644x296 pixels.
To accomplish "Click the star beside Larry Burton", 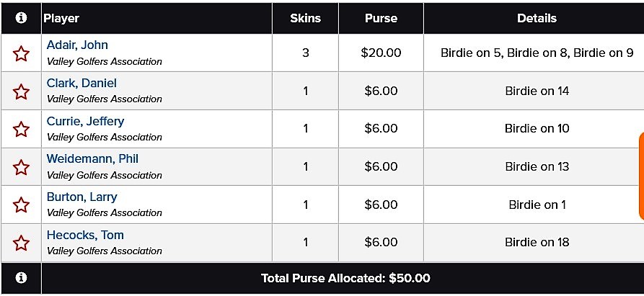I will click(21, 205).
